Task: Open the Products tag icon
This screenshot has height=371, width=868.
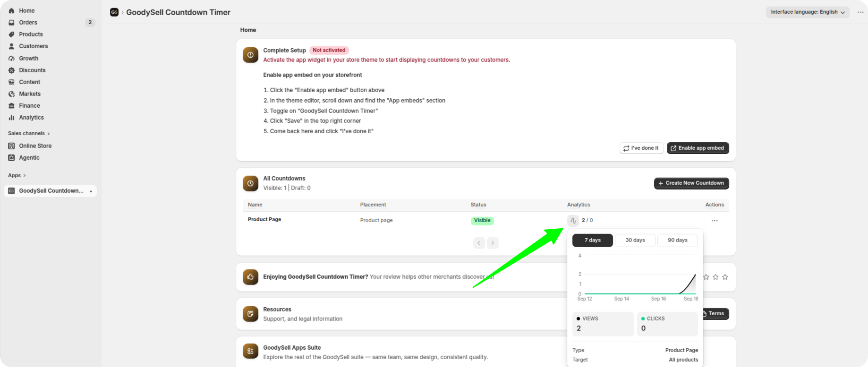Action: (12, 34)
